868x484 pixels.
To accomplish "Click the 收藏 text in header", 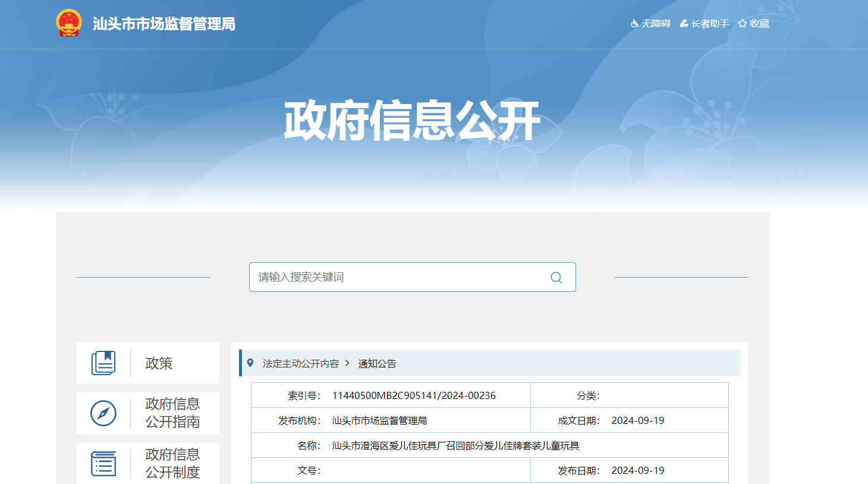I will click(759, 24).
